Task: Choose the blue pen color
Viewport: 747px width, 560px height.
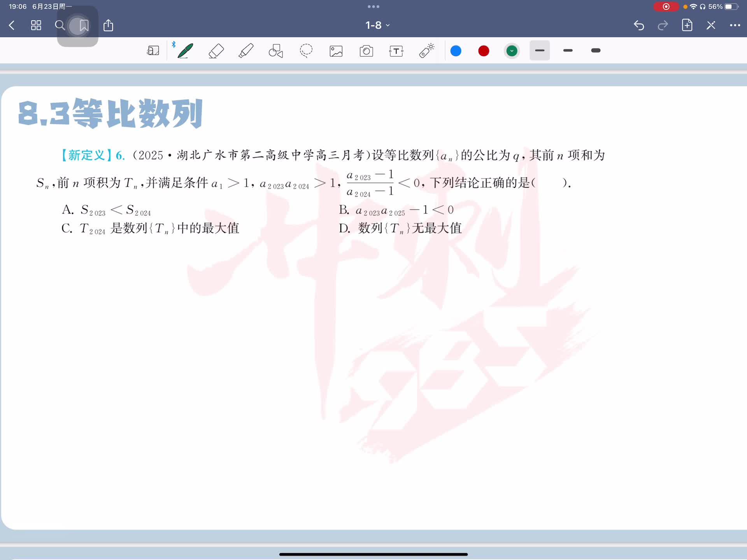Action: 456,51
